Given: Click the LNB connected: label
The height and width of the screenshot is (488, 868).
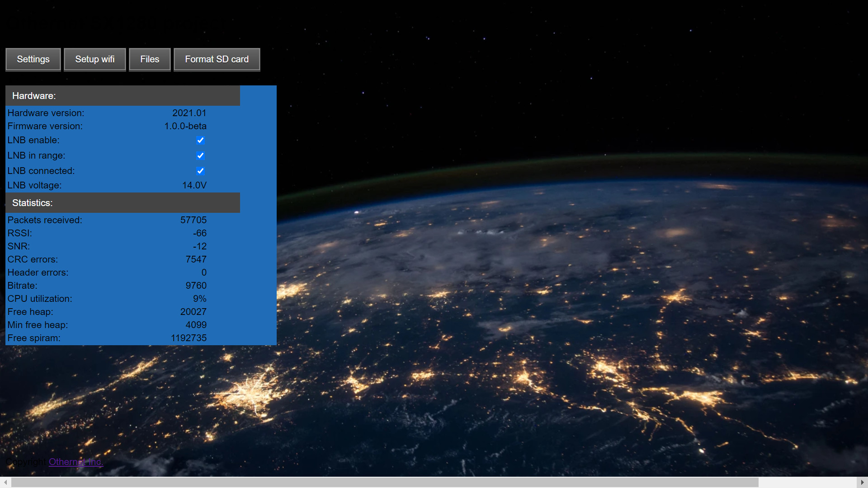Looking at the screenshot, I should (x=41, y=171).
